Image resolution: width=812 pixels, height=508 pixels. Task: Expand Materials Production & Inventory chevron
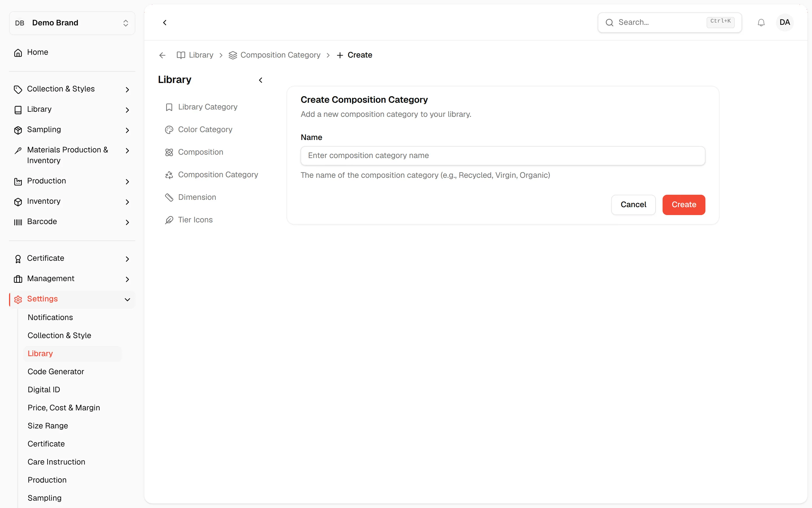tap(127, 150)
